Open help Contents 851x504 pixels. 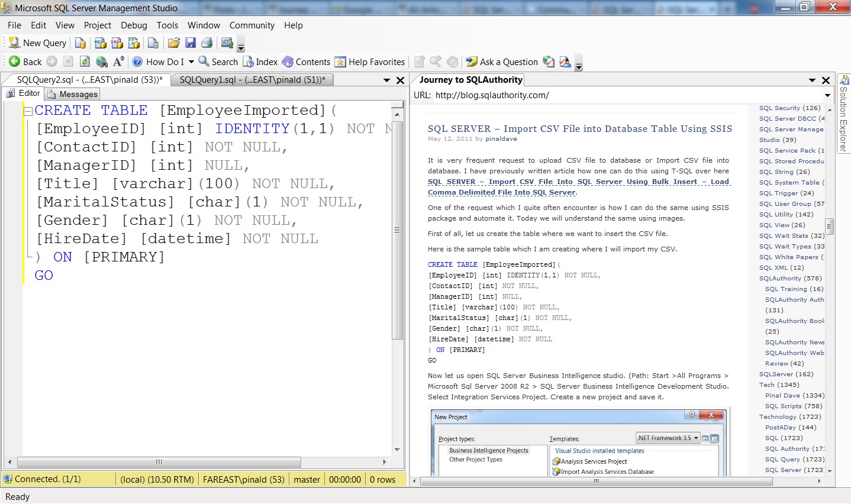coord(306,62)
